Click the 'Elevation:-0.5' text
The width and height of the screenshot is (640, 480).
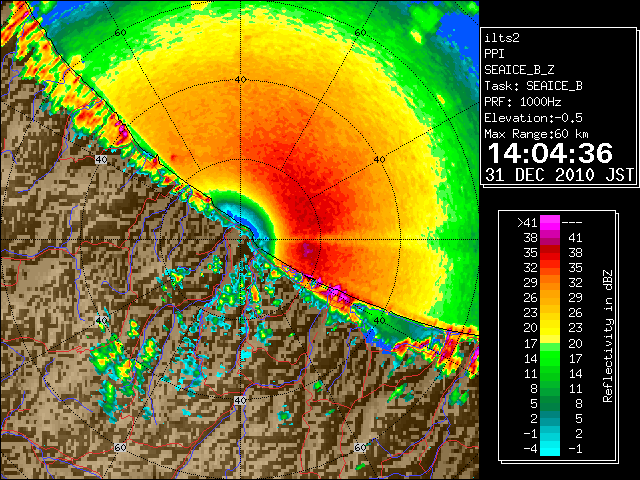click(533, 118)
